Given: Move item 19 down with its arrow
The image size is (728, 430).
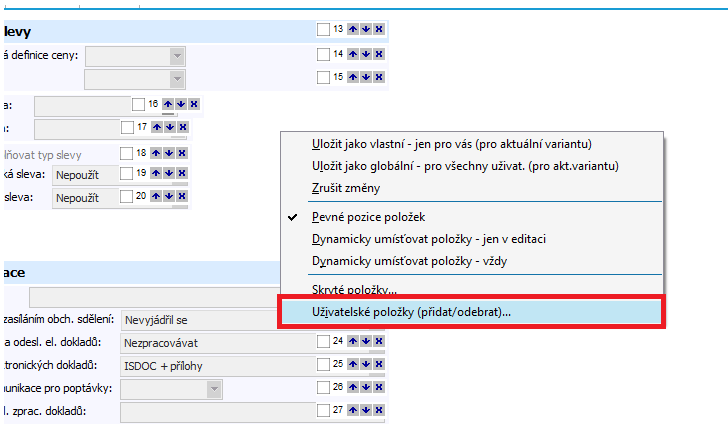Looking at the screenshot, I should 169,173.
